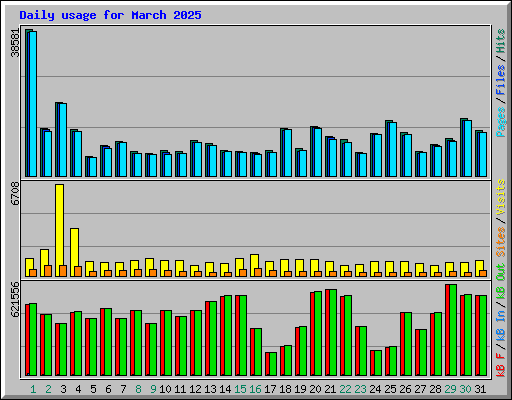
Task: Click day label 3 on the x-axis
Action: (x=63, y=389)
